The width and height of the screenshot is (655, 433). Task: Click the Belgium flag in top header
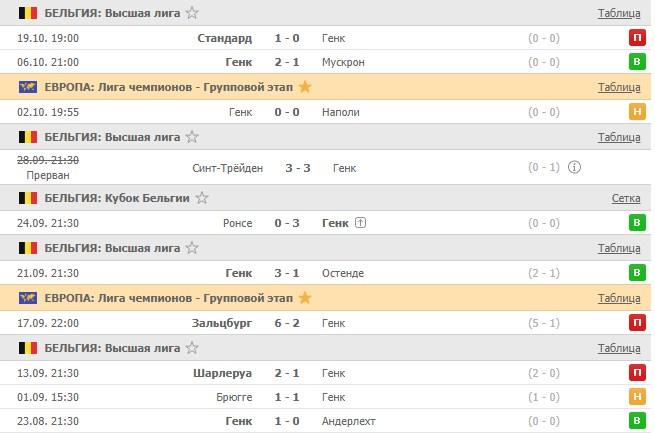coord(28,13)
